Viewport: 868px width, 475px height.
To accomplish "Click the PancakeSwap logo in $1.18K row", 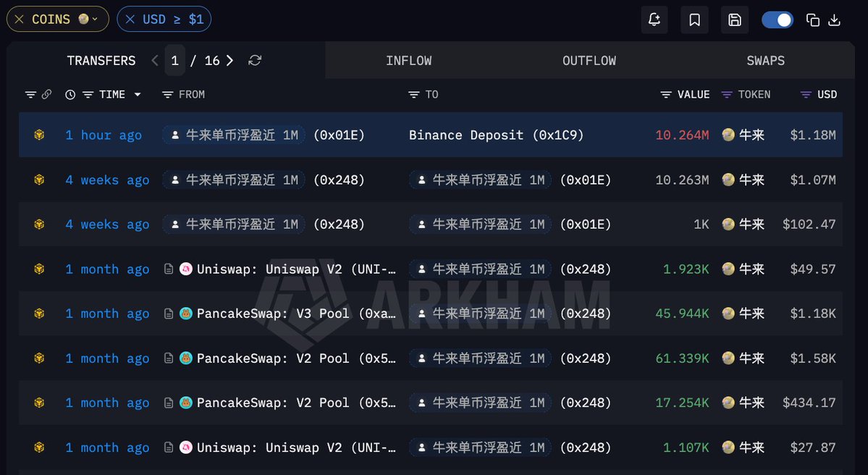I will (186, 314).
